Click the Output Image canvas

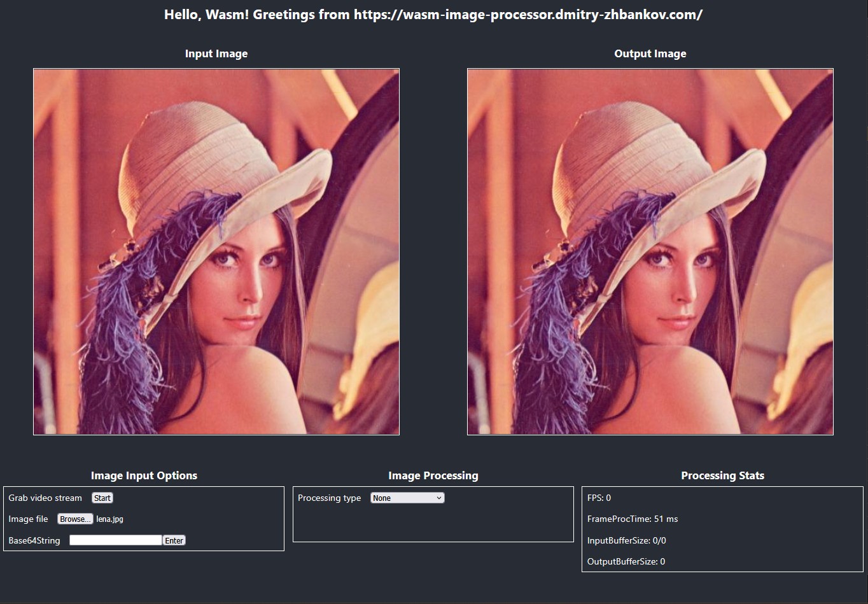point(650,251)
